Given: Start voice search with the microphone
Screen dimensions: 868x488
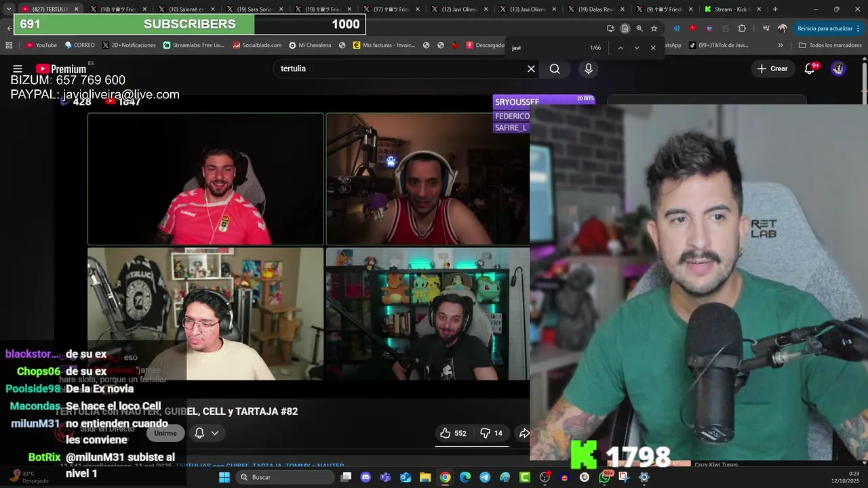Looking at the screenshot, I should point(589,68).
